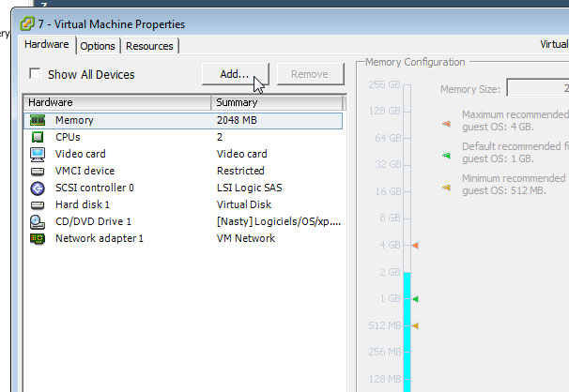Click the Add... button
Image resolution: width=569 pixels, height=392 pixels.
click(x=235, y=74)
